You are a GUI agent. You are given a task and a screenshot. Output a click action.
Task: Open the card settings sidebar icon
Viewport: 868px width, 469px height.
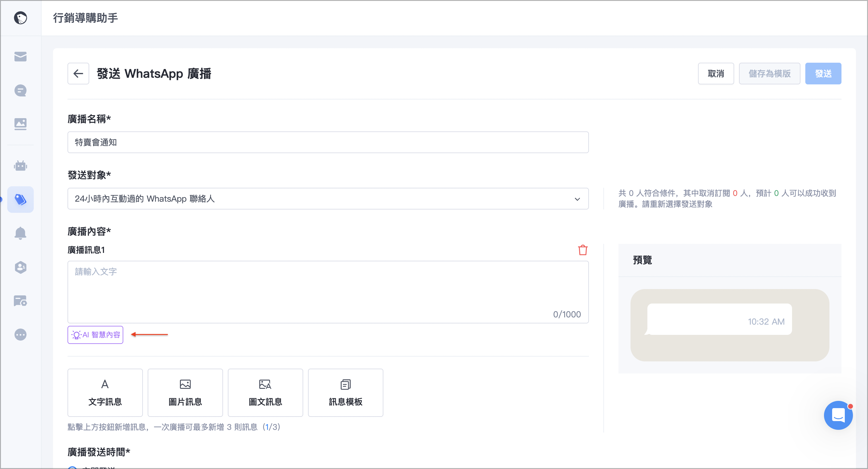pos(20,301)
